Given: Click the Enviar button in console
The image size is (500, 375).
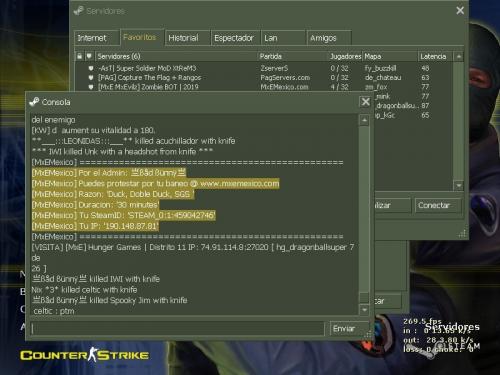Looking at the screenshot, I should (x=349, y=329).
